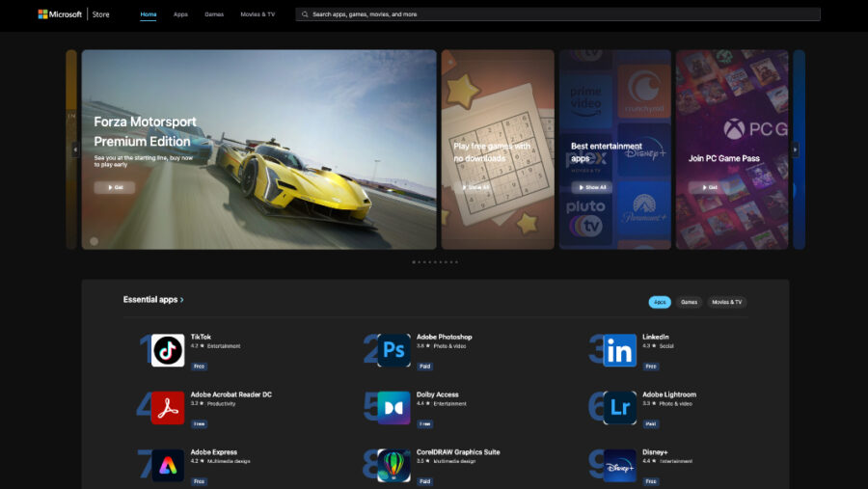The height and width of the screenshot is (489, 868).
Task: Select last carousel pagination dot
Action: coord(457,262)
